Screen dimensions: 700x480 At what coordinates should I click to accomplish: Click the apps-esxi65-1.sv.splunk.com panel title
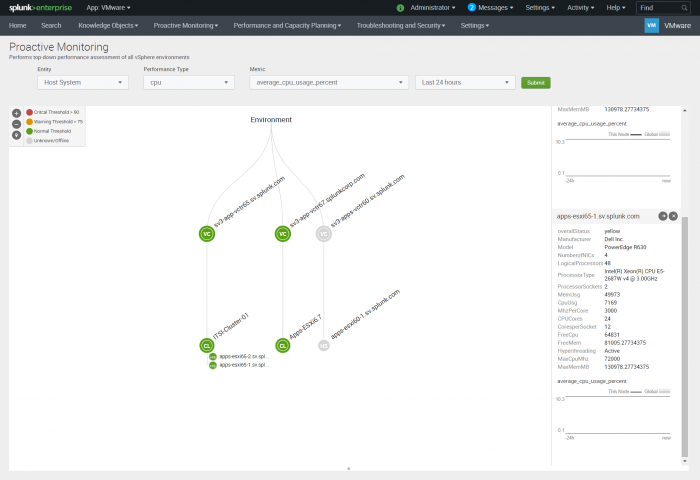coord(598,216)
